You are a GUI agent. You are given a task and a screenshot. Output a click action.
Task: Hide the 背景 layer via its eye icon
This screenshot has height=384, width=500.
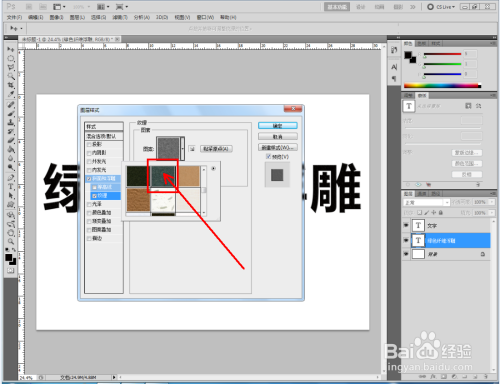pyautogui.click(x=406, y=254)
